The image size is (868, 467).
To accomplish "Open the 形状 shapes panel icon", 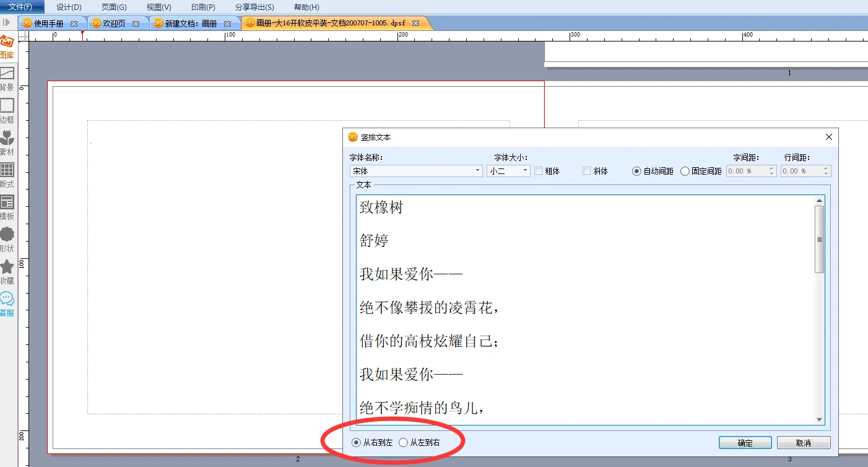I will pos(7,234).
